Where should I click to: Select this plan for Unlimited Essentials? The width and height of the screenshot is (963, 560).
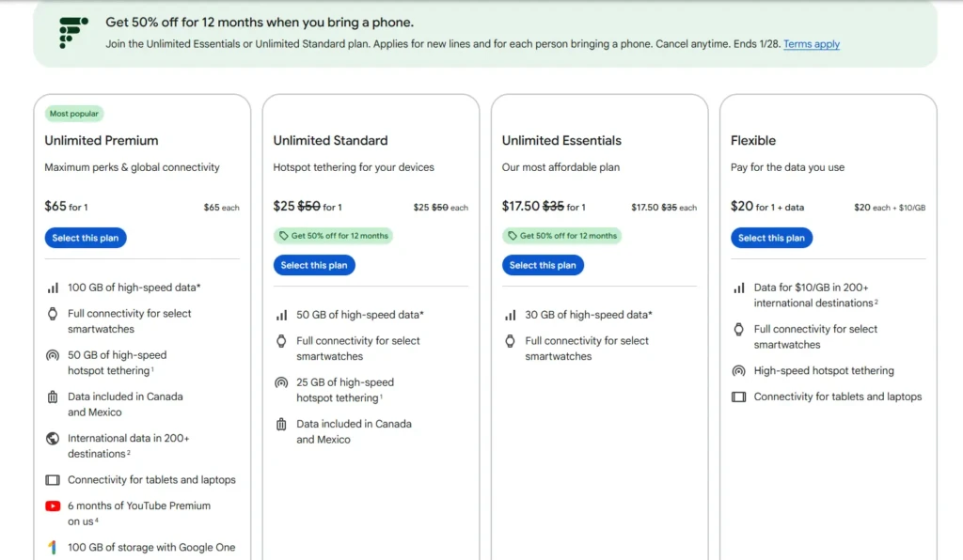(x=543, y=265)
